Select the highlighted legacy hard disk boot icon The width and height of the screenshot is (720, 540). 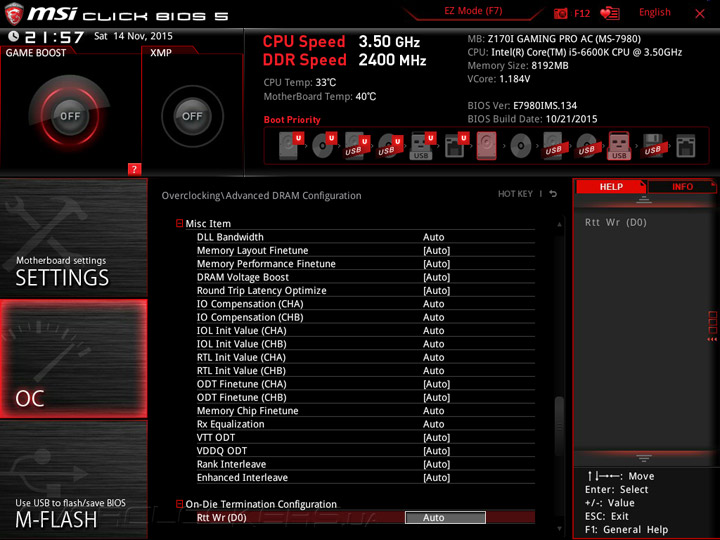tap(486, 146)
